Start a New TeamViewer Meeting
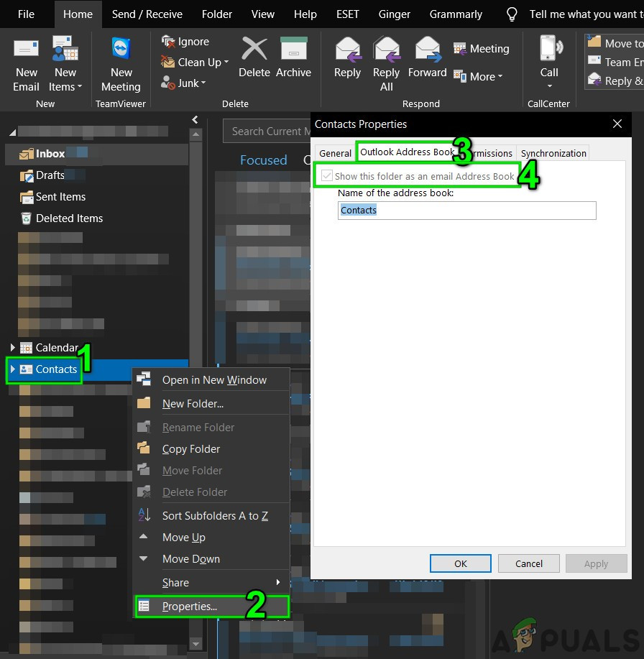 tap(121, 65)
